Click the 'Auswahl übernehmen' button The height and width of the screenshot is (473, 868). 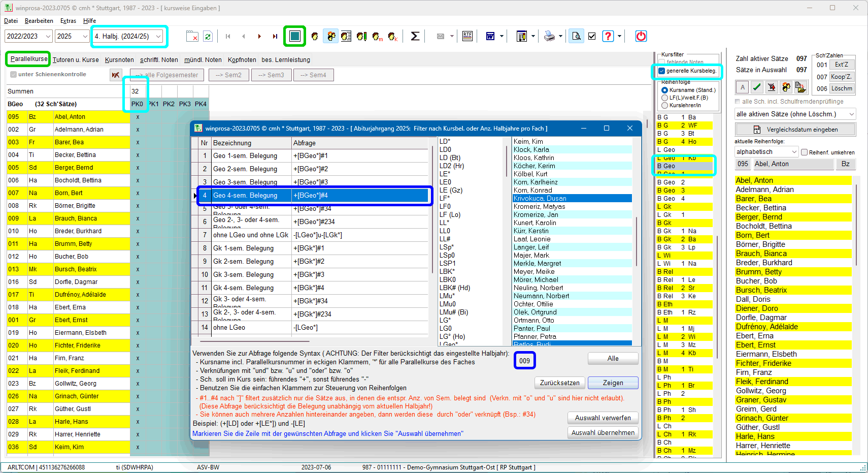[x=603, y=433]
